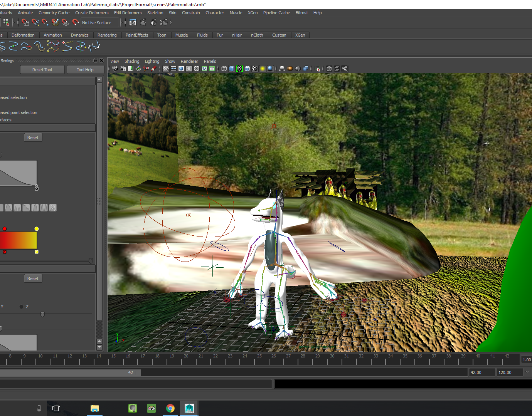Click the Select Camera icon in viewport toolbar

115,69
